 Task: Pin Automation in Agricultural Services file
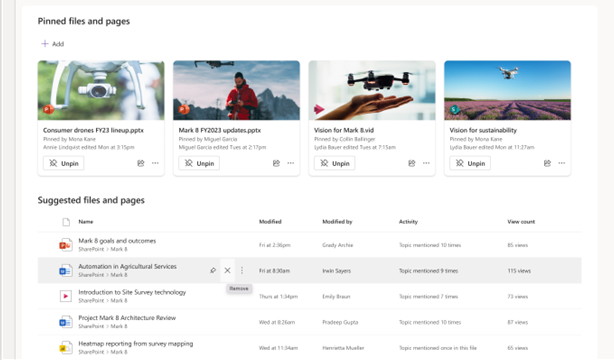click(213, 270)
